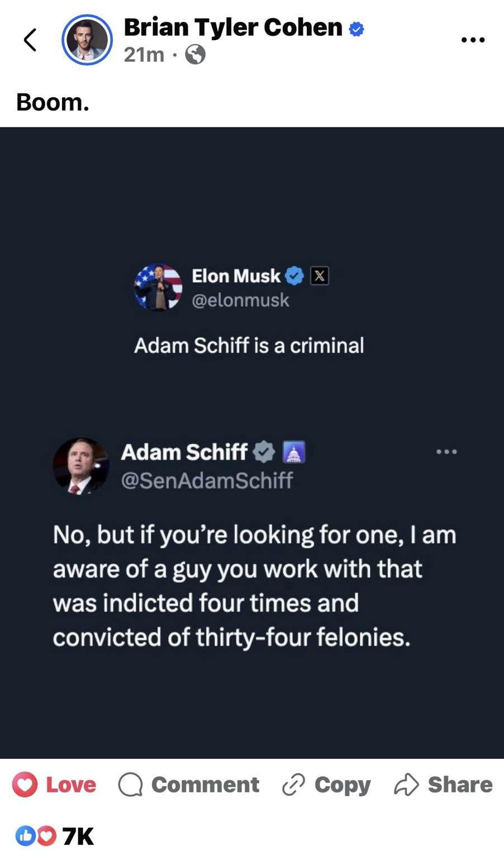
Task: Click the public globe privacy icon
Action: (x=195, y=54)
